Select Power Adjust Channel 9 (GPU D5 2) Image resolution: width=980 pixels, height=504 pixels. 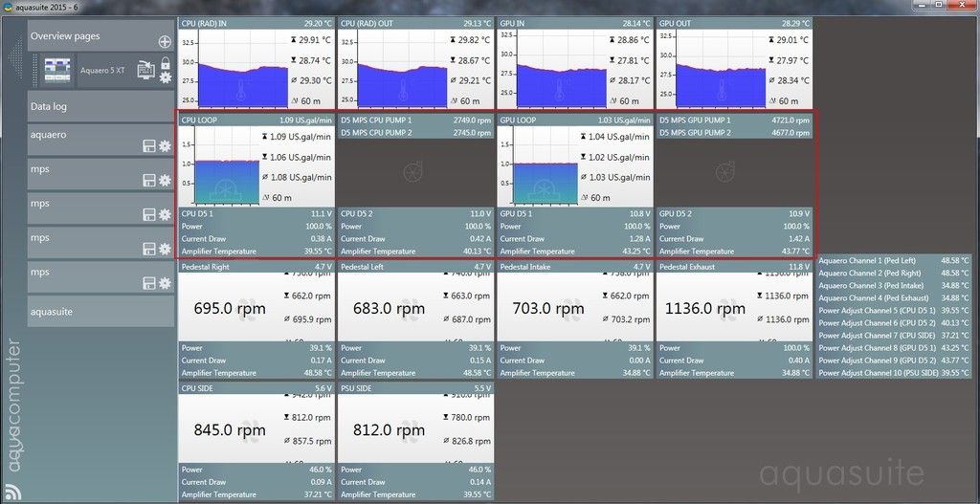[x=894, y=361]
